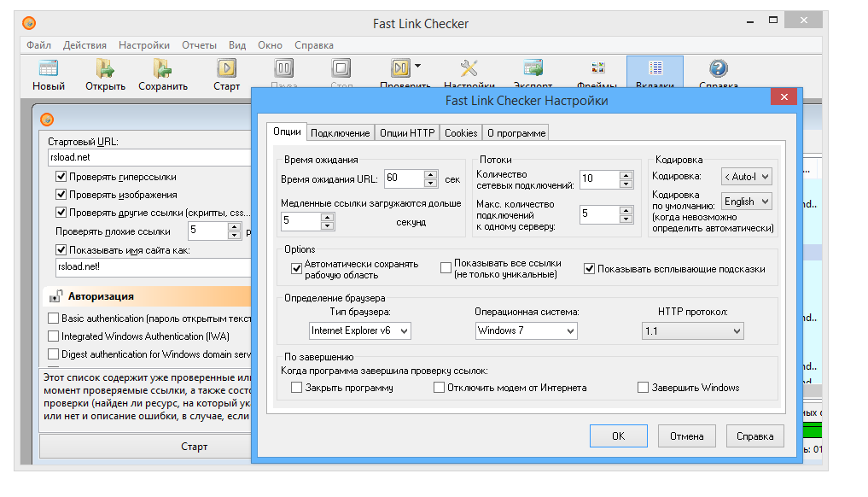Click the Стоп toolbar icon
Image resolution: width=868 pixels, height=497 pixels.
pyautogui.click(x=341, y=68)
